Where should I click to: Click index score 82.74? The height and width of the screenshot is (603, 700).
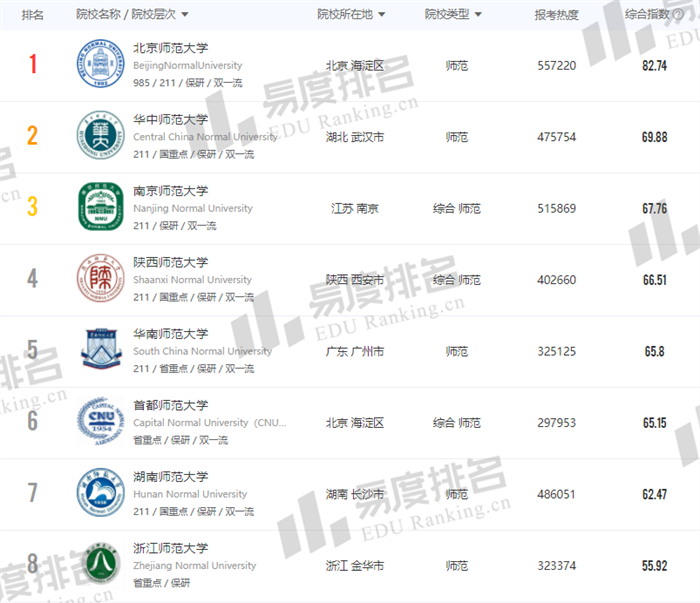[654, 66]
